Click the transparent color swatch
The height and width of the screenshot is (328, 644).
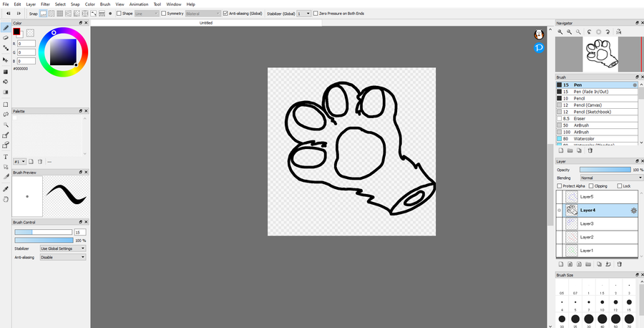pyautogui.click(x=30, y=33)
